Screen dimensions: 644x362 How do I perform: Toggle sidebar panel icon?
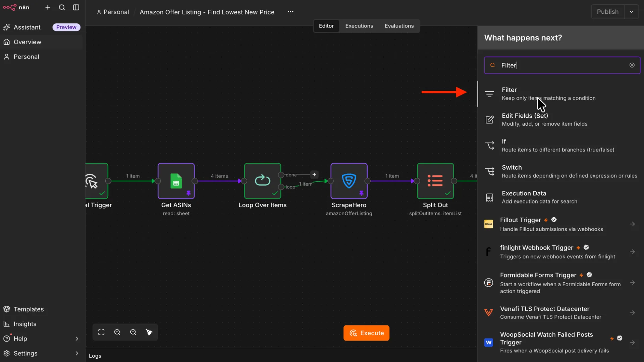point(76,7)
